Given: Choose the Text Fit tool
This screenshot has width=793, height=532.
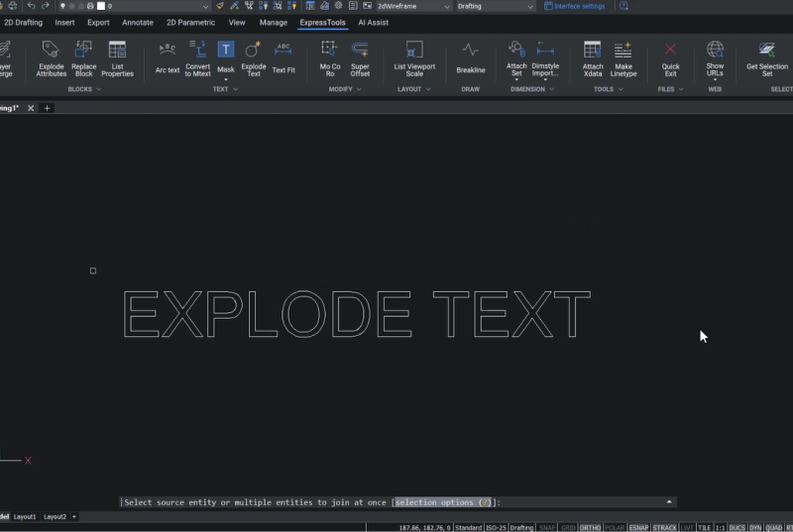Looking at the screenshot, I should 283,58.
